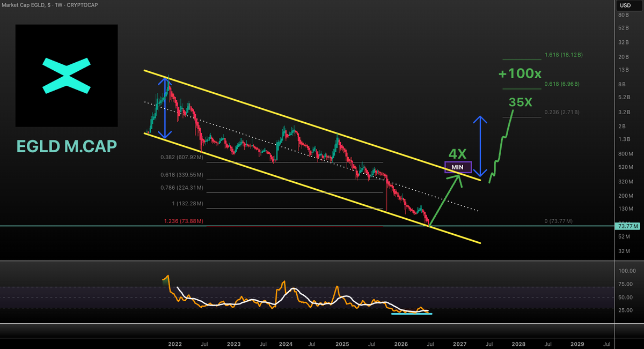Click 5.2B on the price axis
The width and height of the screenshot is (644, 349).
(624, 98)
